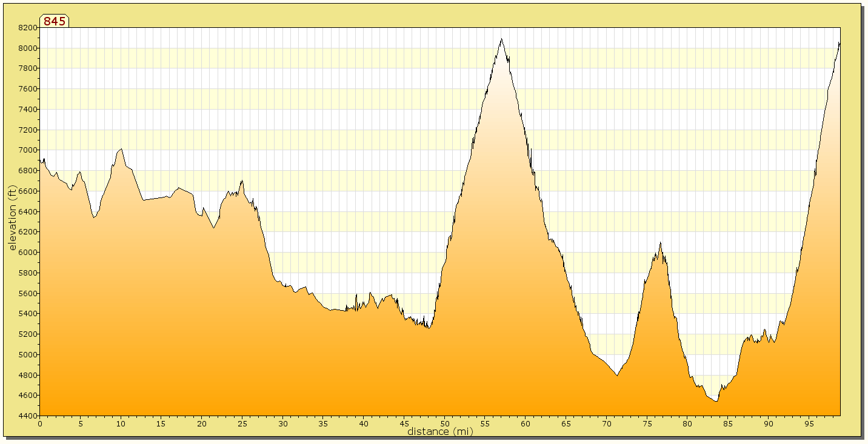Click the lowest valley near mile 83
The height and width of the screenshot is (444, 868).
(x=716, y=400)
